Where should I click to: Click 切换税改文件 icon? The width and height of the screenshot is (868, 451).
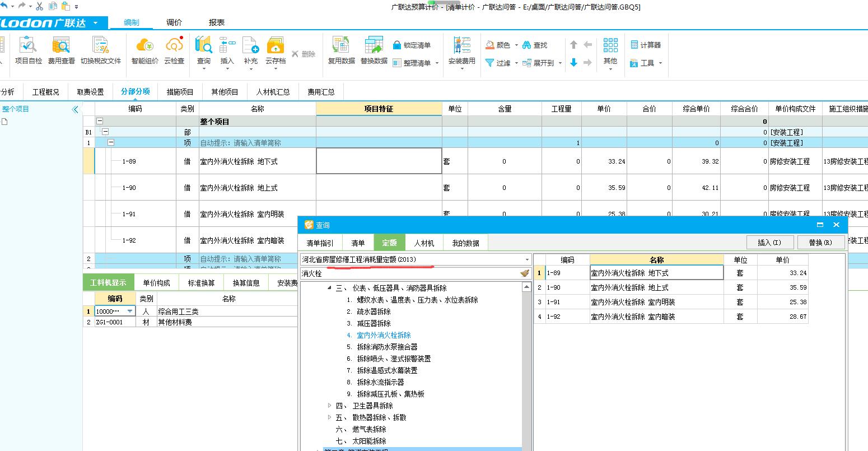pos(101,51)
